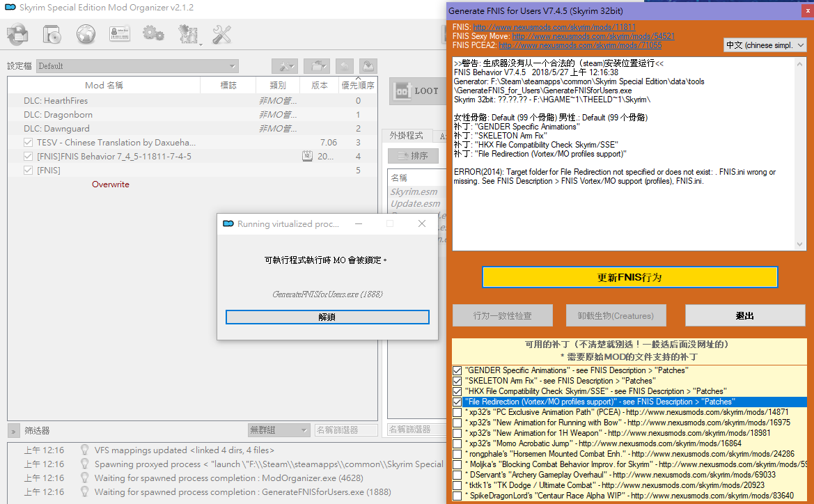Uncheck GENDER Specific Animations patch
This screenshot has height=504, width=814.
point(457,370)
